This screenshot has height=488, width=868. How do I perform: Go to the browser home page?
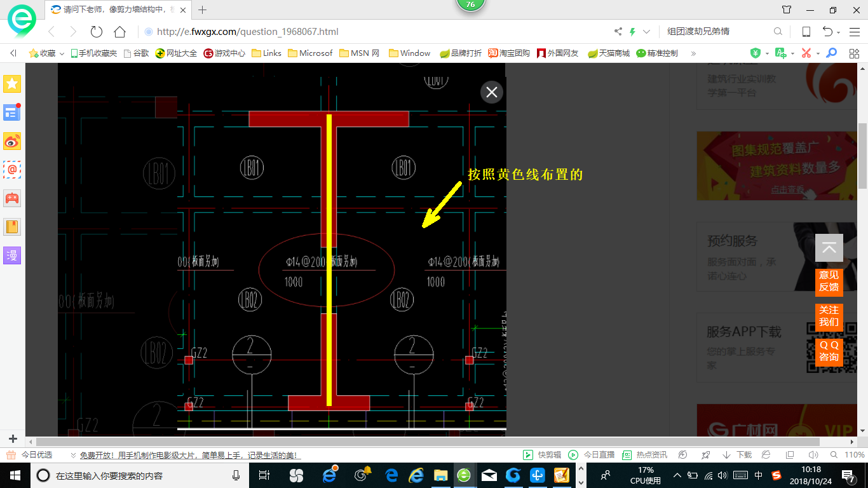click(x=119, y=32)
